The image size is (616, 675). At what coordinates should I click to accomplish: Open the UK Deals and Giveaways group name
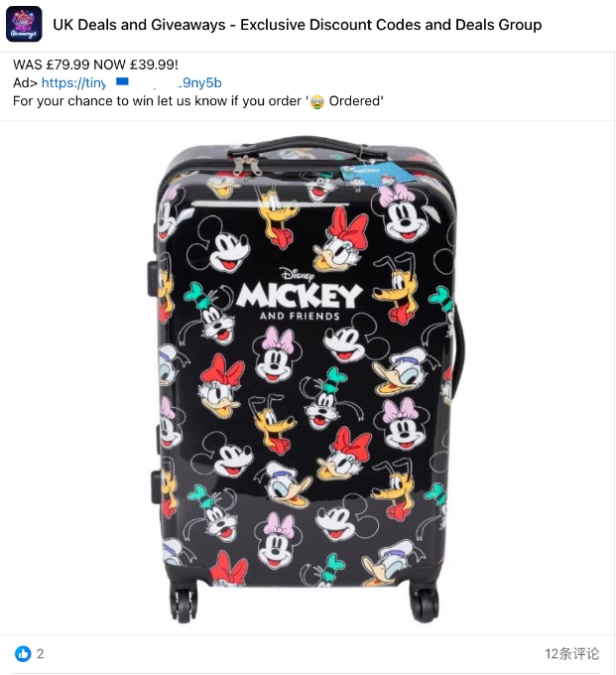coord(298,25)
